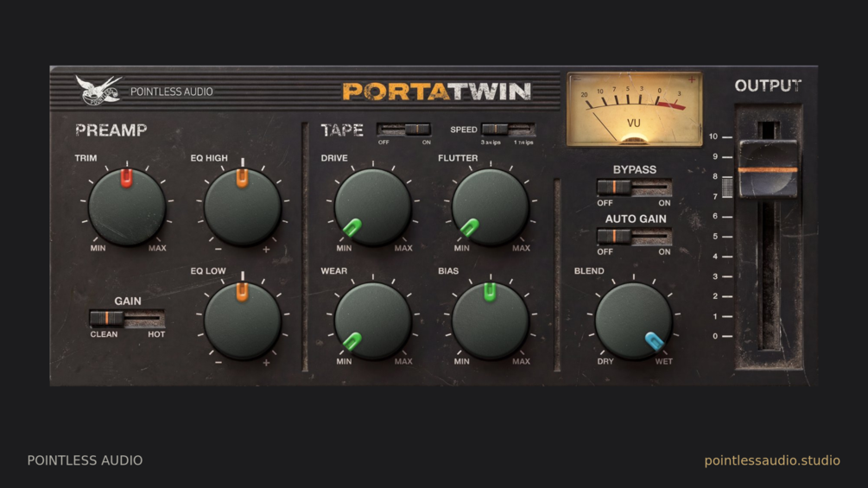Click the plus sign under EQ Low knob
The image size is (868, 488).
pos(266,363)
